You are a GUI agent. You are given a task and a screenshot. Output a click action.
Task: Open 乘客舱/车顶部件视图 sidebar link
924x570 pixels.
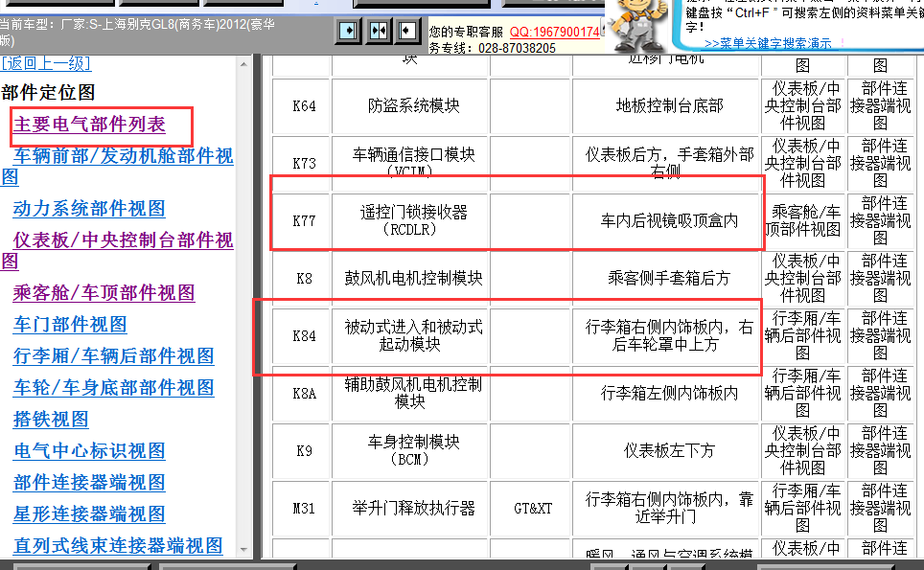[104, 292]
